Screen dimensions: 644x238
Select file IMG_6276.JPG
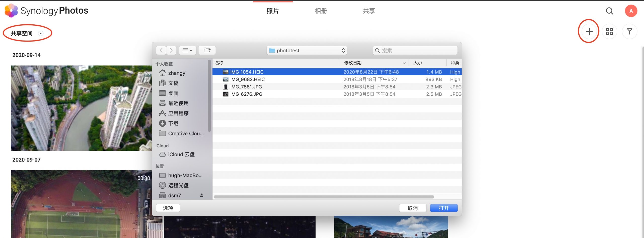[337, 94]
